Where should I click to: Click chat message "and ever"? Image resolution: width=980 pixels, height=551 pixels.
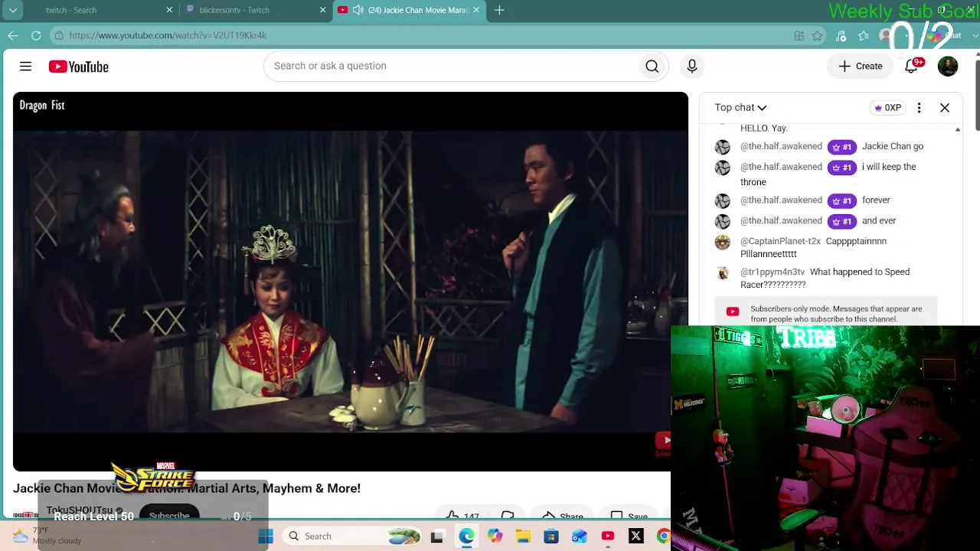click(879, 221)
